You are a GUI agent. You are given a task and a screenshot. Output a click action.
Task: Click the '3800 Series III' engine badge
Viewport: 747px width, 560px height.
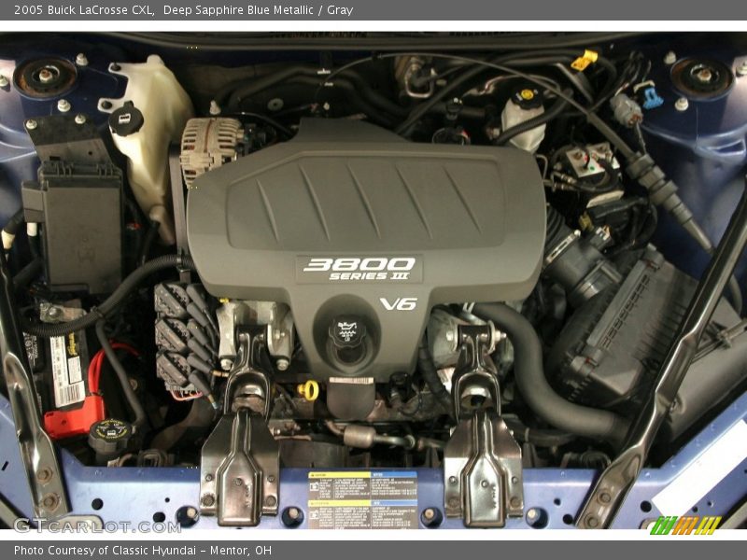[359, 269]
